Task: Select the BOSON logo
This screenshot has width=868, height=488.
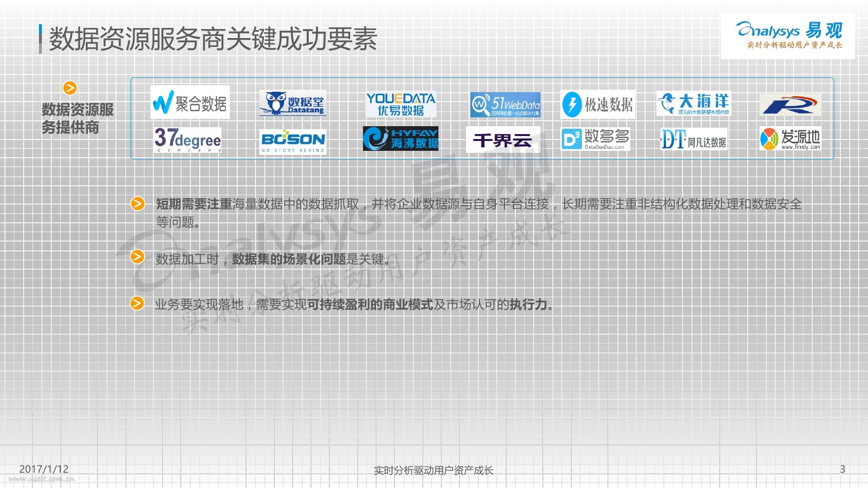Action: tap(293, 142)
